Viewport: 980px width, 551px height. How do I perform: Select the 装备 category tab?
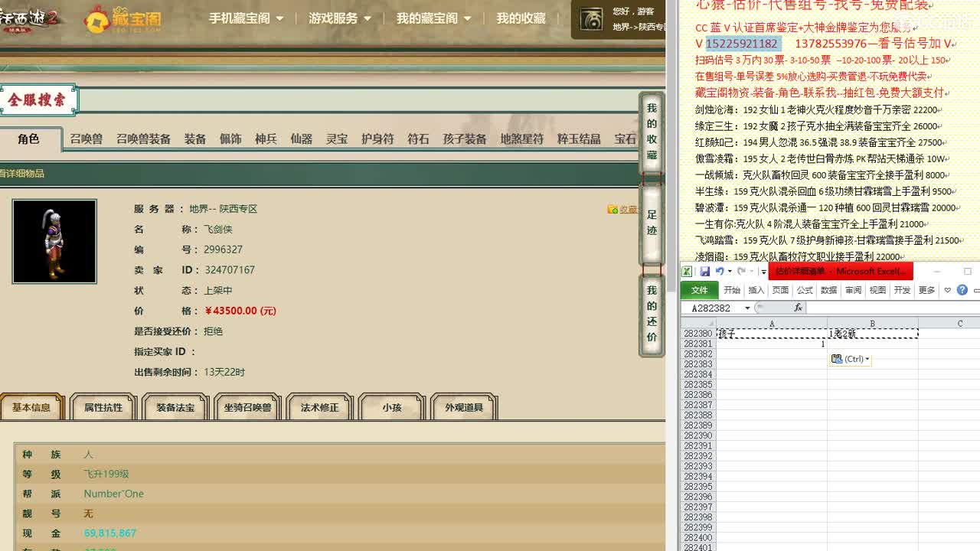tap(195, 139)
